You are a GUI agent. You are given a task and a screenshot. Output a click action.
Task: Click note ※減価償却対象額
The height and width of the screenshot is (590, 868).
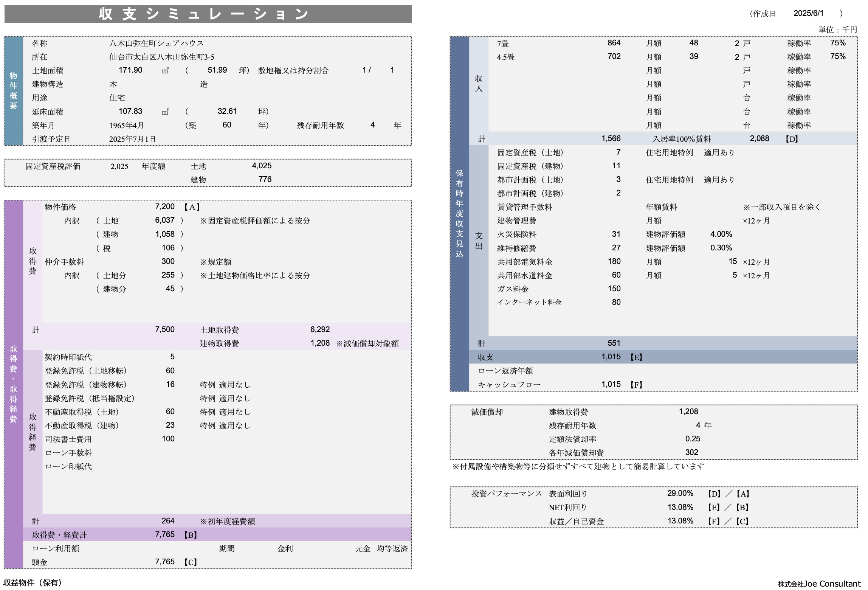[x=367, y=343]
